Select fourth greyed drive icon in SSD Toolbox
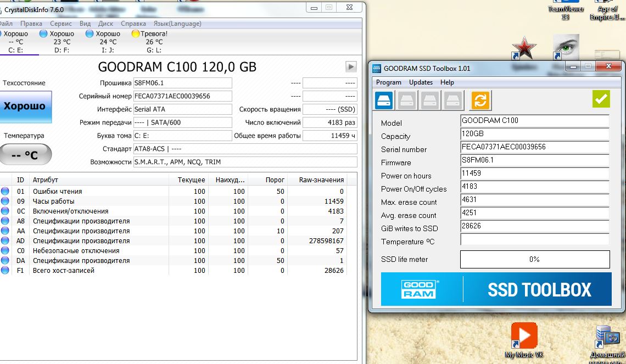Image resolution: width=626 pixels, height=364 pixels. pyautogui.click(x=453, y=100)
